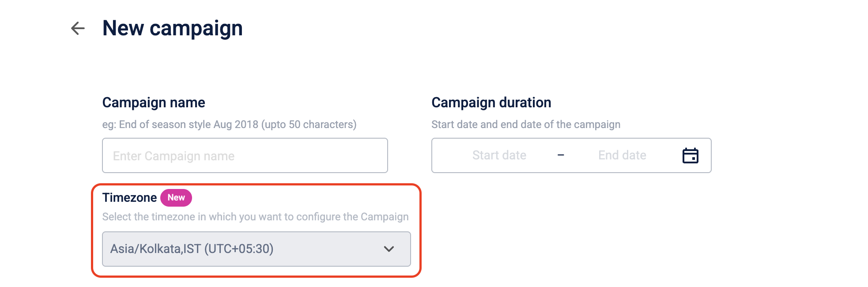Click the dash between the date fields
Screen dimensions: 868x287
(561, 155)
